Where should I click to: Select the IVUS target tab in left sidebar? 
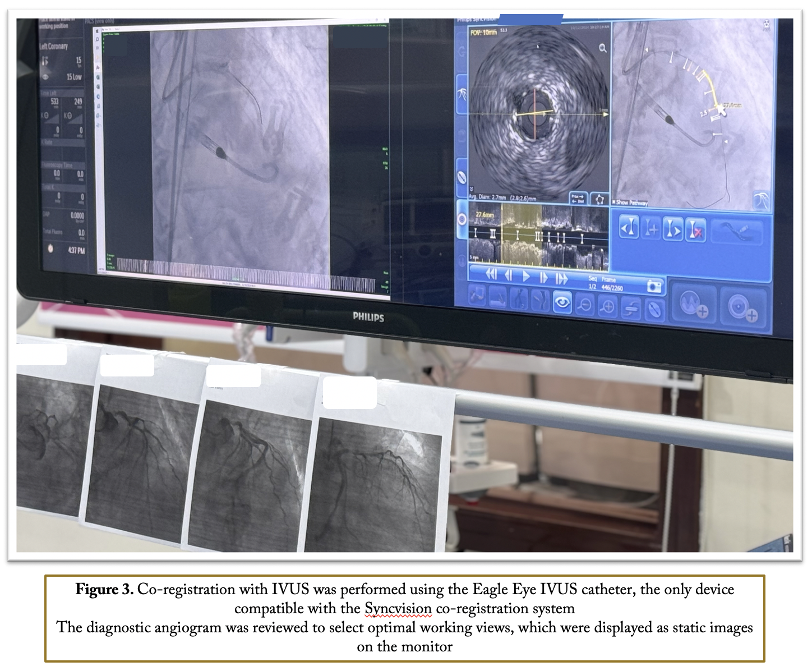[x=462, y=219]
